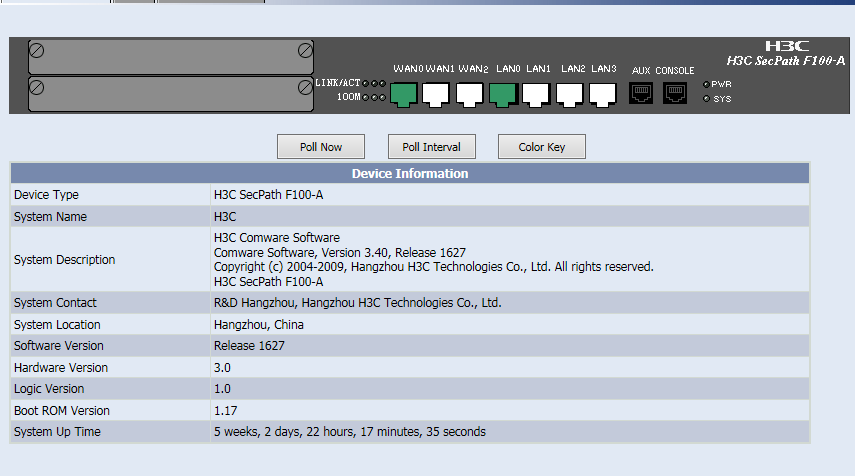Click the SYS LED indicator

click(707, 99)
